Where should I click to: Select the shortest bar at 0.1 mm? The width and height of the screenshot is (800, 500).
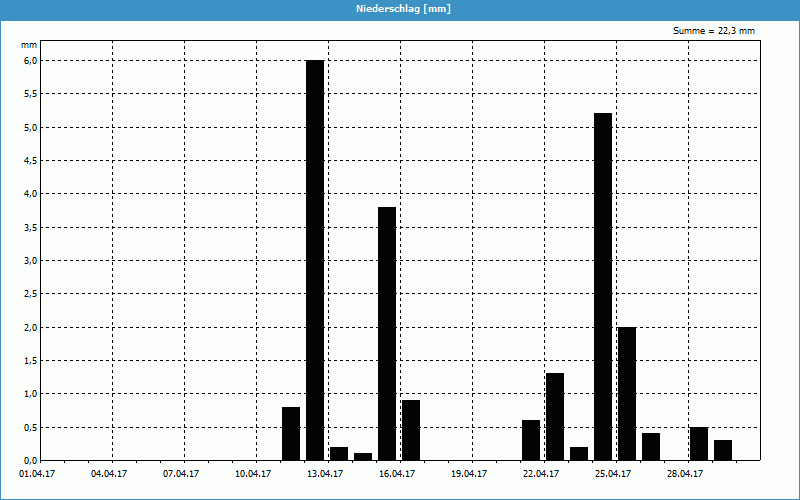click(363, 456)
